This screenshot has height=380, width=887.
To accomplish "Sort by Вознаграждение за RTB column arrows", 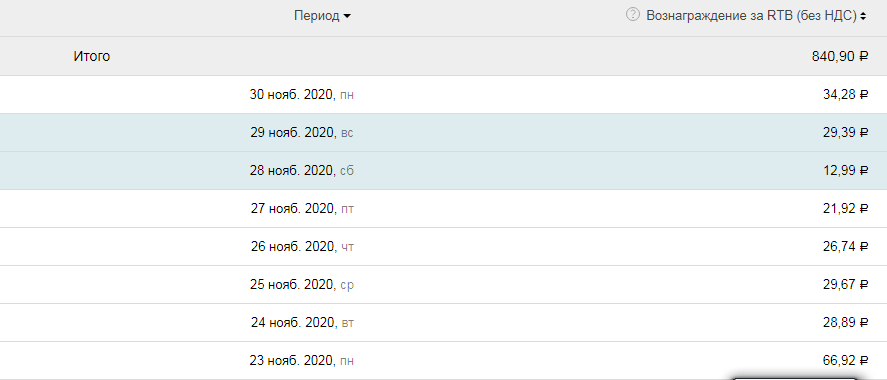I will click(x=863, y=16).
